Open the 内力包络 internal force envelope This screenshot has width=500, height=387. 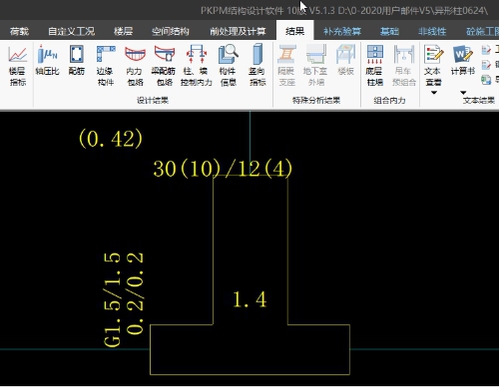click(135, 66)
